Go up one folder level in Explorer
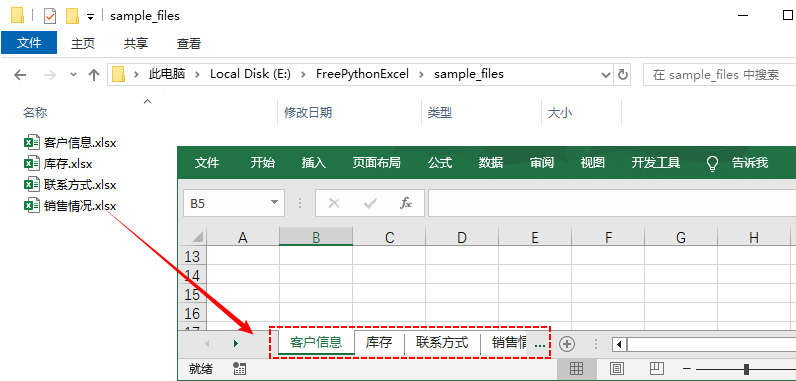This screenshot has width=796, height=381. [93, 75]
